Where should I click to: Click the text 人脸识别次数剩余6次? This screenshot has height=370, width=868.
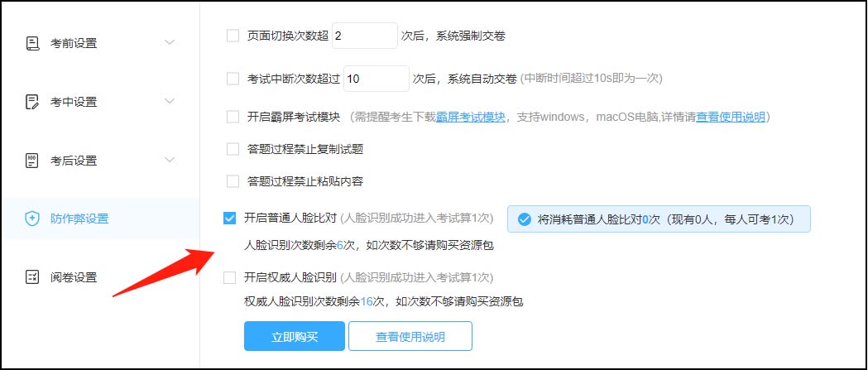(x=302, y=245)
